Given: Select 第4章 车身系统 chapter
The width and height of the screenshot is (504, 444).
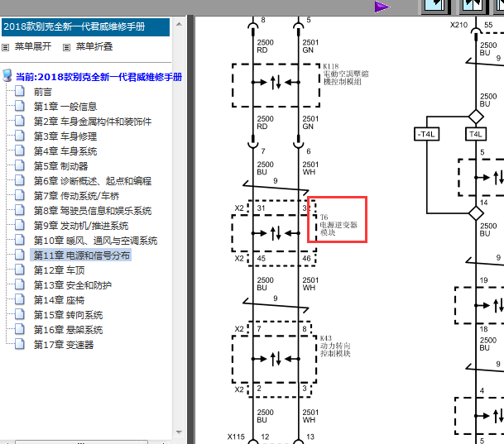Looking at the screenshot, I should (65, 151).
